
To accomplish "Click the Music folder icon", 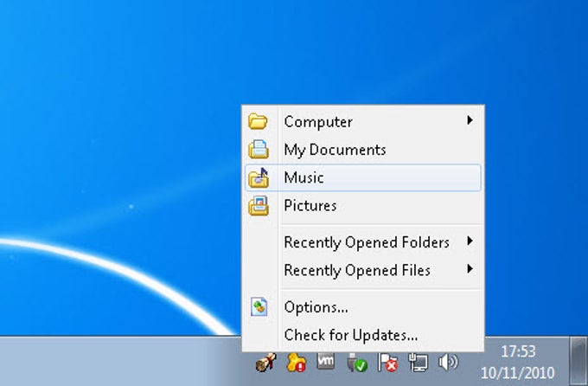I will click(259, 177).
